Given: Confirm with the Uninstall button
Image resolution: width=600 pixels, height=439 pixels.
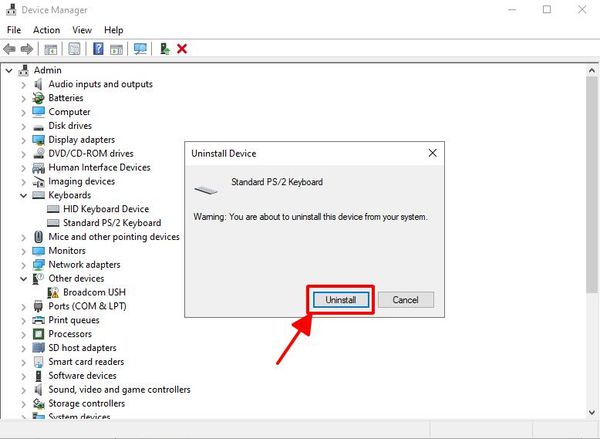Looking at the screenshot, I should click(x=341, y=300).
